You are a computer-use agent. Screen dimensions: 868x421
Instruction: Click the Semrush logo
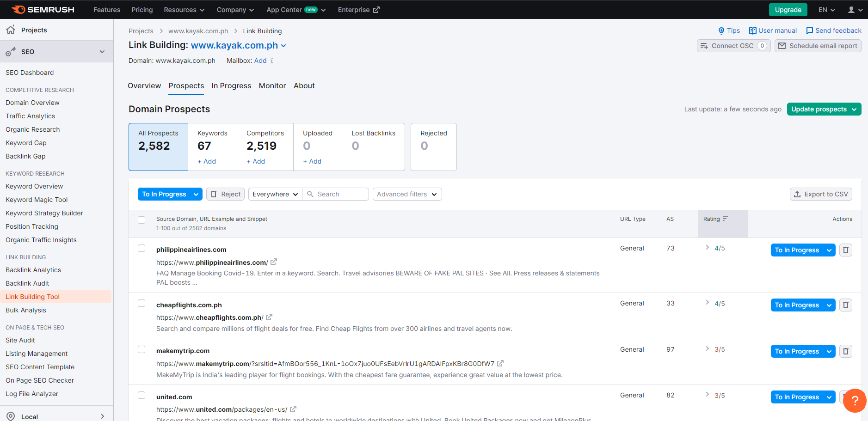(43, 10)
